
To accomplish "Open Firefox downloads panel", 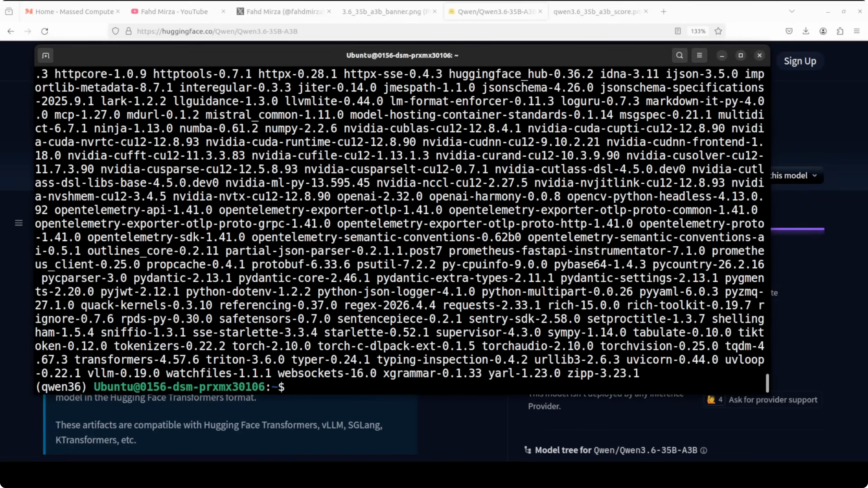I will tap(806, 31).
